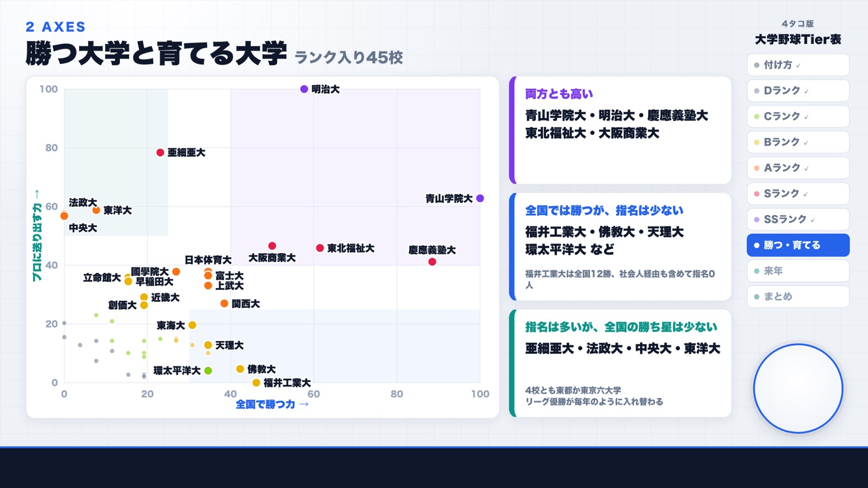Click the プロに送り出す力 axis label
The width and height of the screenshot is (868, 488).
click(36, 236)
